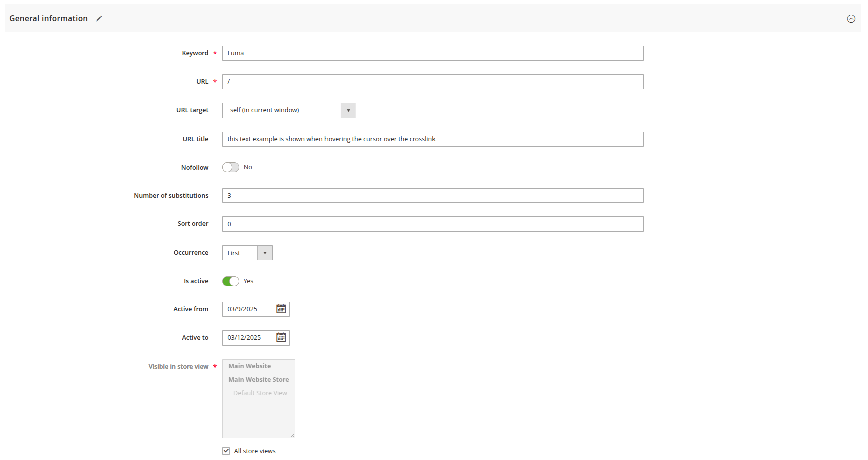This screenshot has height=460, width=868.
Task: Click the Occurrence dropdown arrow icon
Action: pos(265,252)
